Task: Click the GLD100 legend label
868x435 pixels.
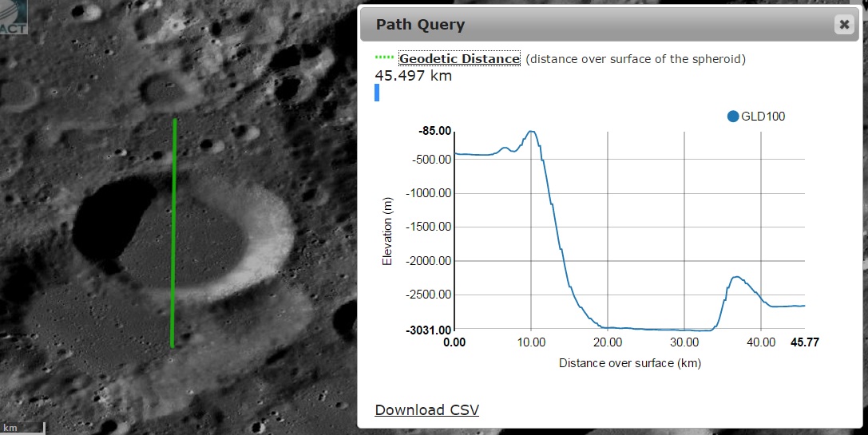Action: pos(763,117)
